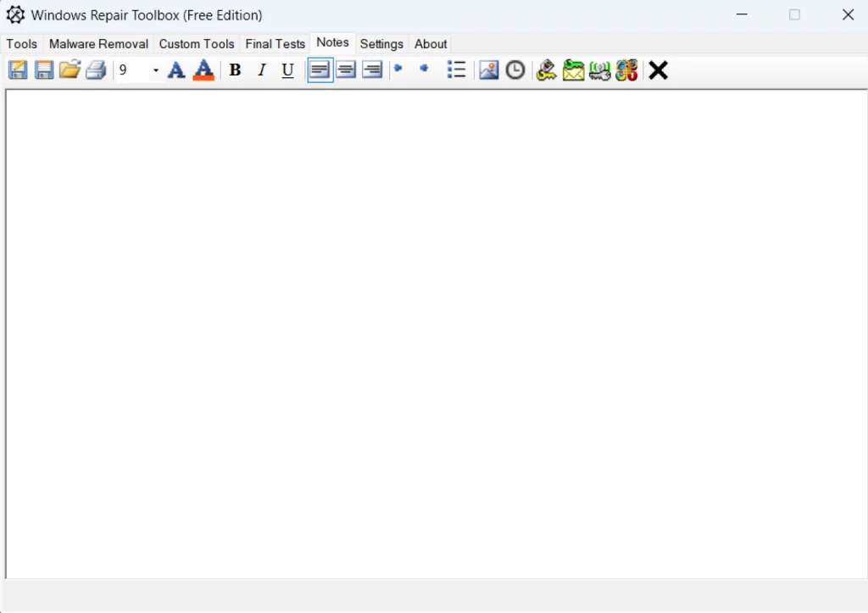Image resolution: width=868 pixels, height=613 pixels.
Task: Toggle bold formatting
Action: pyautogui.click(x=236, y=70)
